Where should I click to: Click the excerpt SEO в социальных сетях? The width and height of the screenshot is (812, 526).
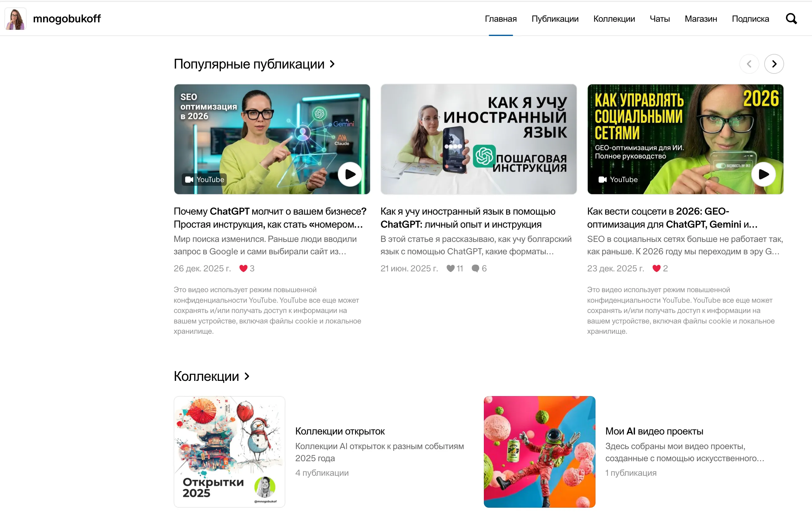pos(685,245)
